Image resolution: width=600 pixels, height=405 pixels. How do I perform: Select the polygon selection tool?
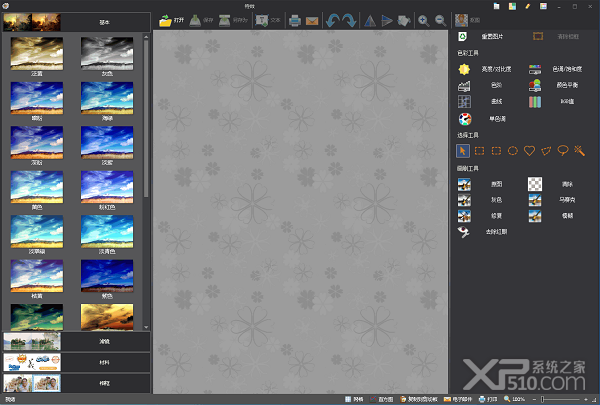coord(546,151)
